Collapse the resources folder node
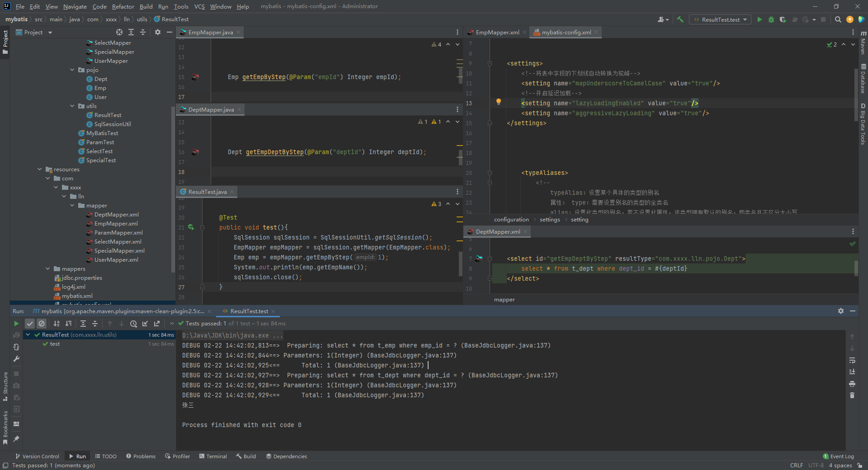 point(40,169)
